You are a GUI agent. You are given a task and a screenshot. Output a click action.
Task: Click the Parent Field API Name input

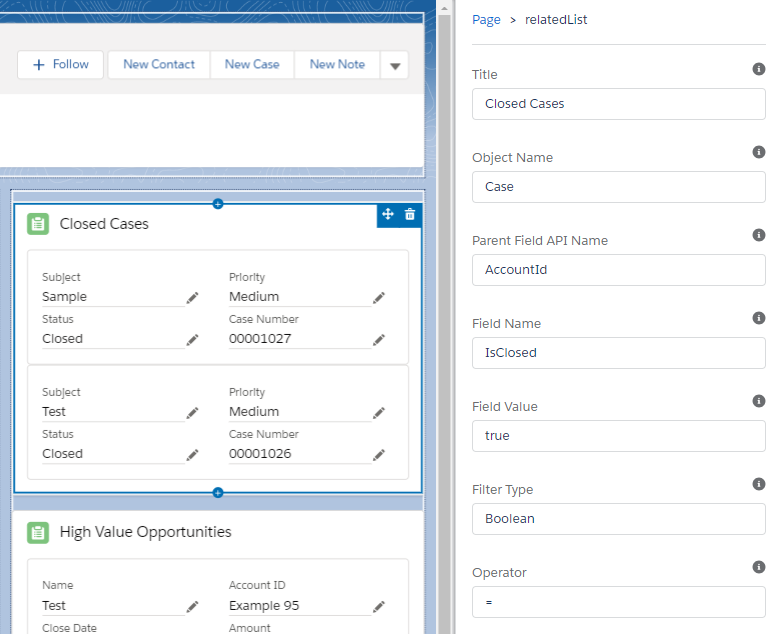619,270
